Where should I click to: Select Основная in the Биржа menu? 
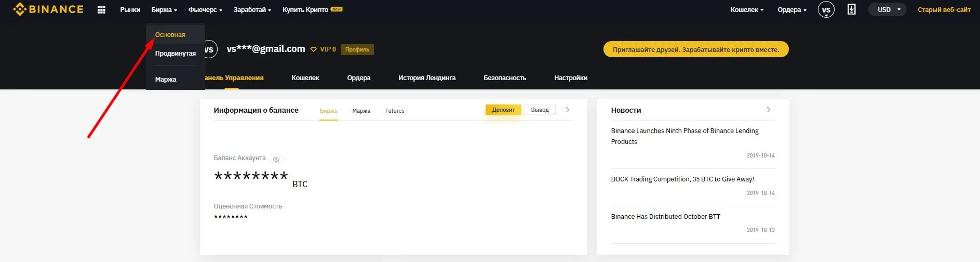tap(170, 35)
